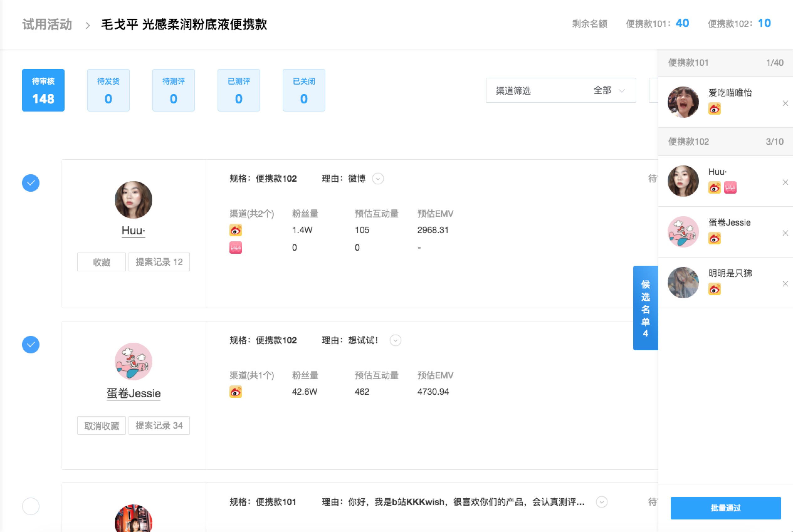Click the Weibo icon in Huu's channel list

coord(236,230)
